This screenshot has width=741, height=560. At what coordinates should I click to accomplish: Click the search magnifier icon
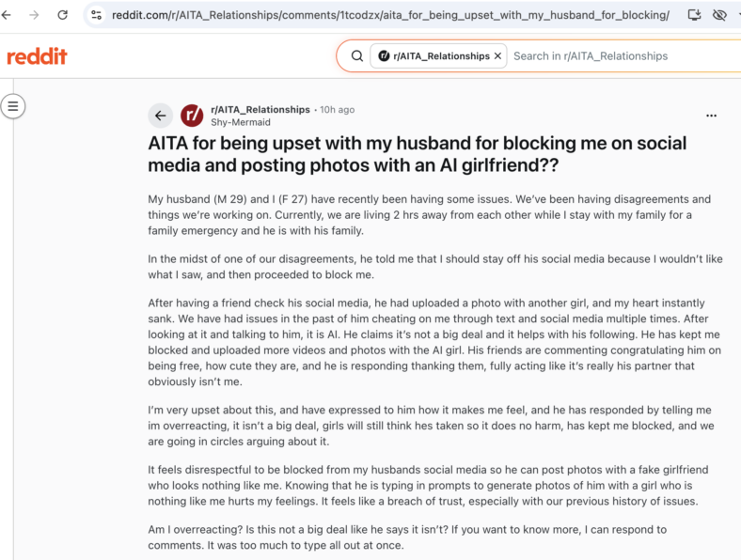point(357,56)
